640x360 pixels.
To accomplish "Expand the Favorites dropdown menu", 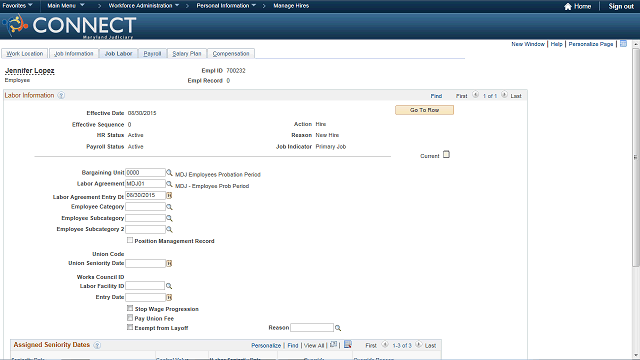I will pyautogui.click(x=18, y=6).
